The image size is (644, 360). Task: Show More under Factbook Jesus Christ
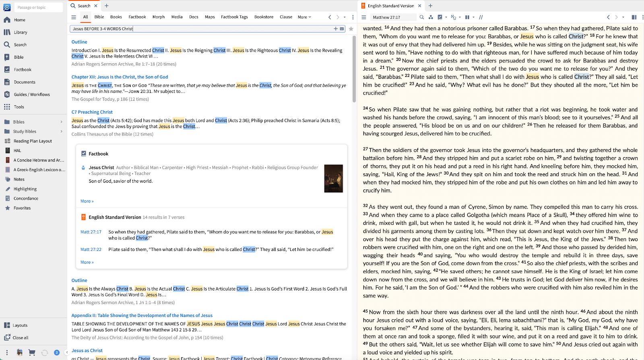tap(87, 201)
